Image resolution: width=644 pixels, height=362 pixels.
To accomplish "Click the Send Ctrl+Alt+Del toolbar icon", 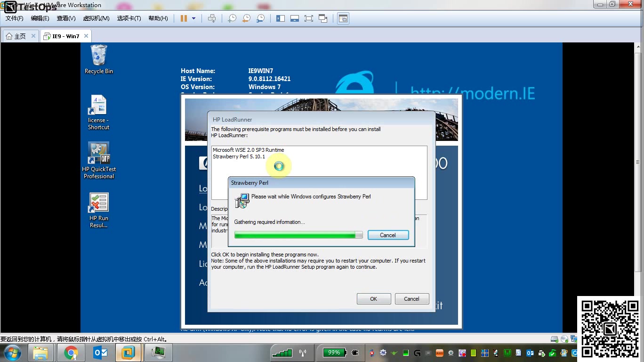I will tap(212, 18).
